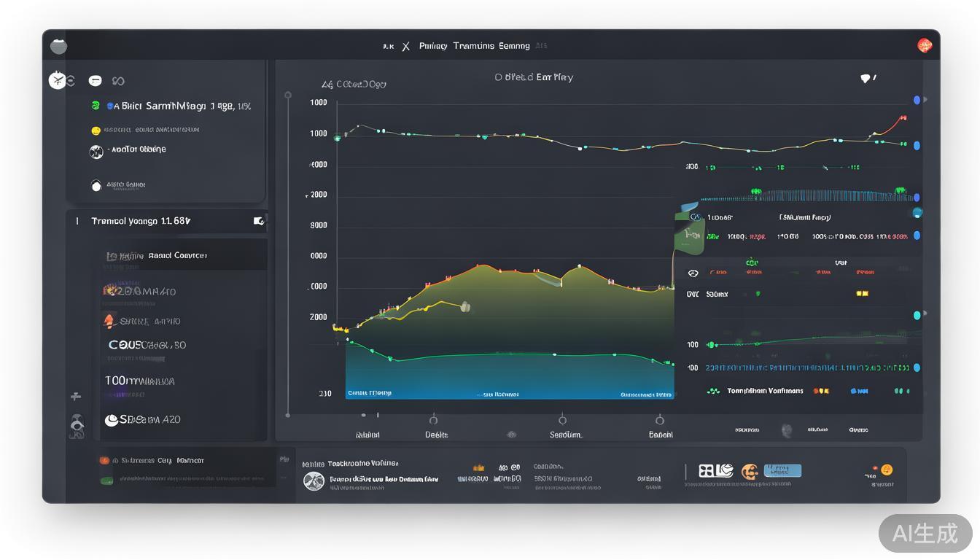980x560 pixels.
Task: Click the white circular icon at sidebar top
Action: pos(57,80)
